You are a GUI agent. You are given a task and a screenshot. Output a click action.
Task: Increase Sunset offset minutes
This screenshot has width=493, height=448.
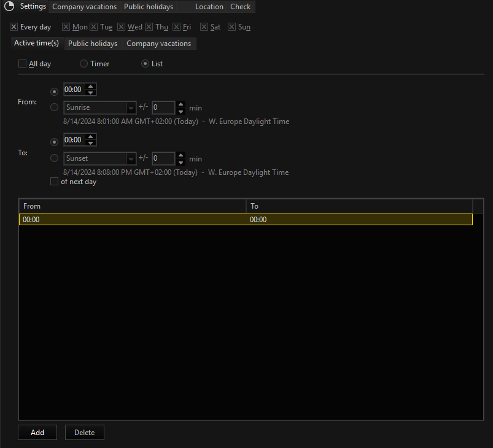pos(181,155)
